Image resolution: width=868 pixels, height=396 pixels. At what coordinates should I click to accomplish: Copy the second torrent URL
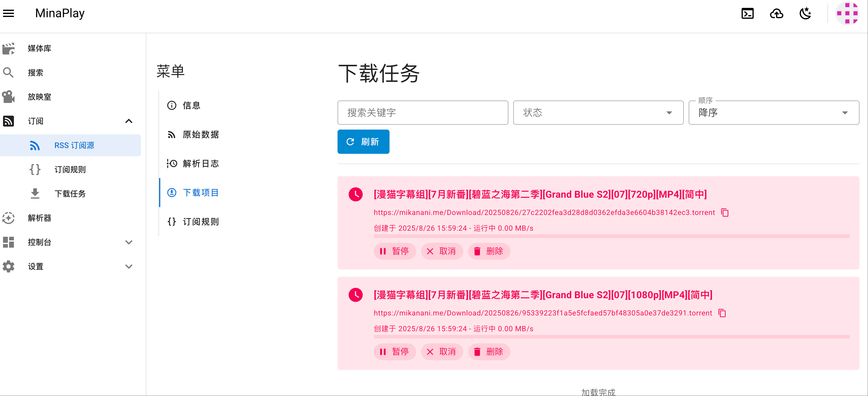(x=722, y=313)
